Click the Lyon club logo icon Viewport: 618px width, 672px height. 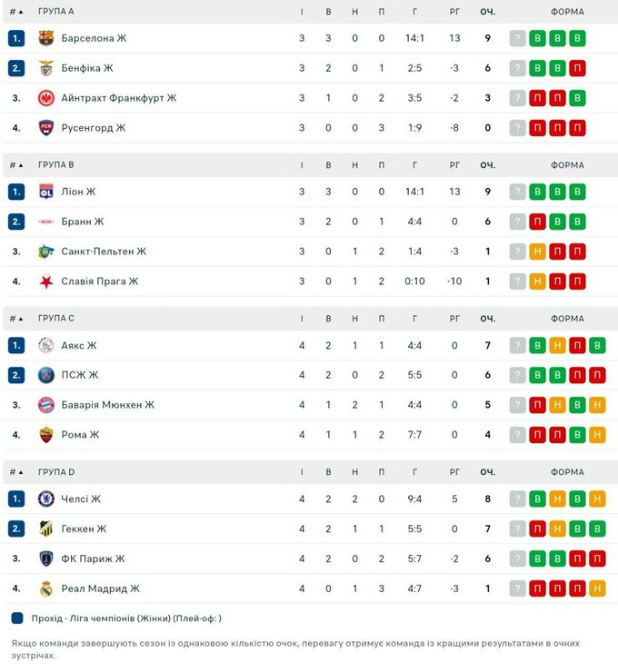tap(46, 192)
